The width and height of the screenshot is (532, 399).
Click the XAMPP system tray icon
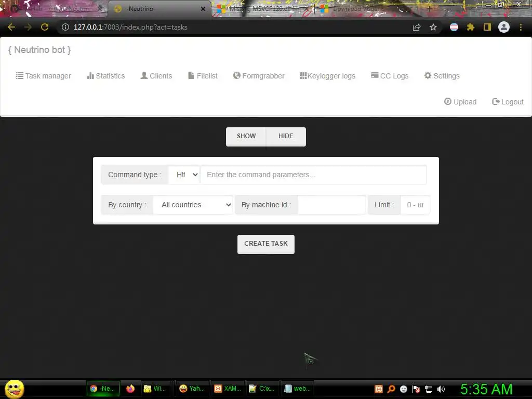point(379,389)
